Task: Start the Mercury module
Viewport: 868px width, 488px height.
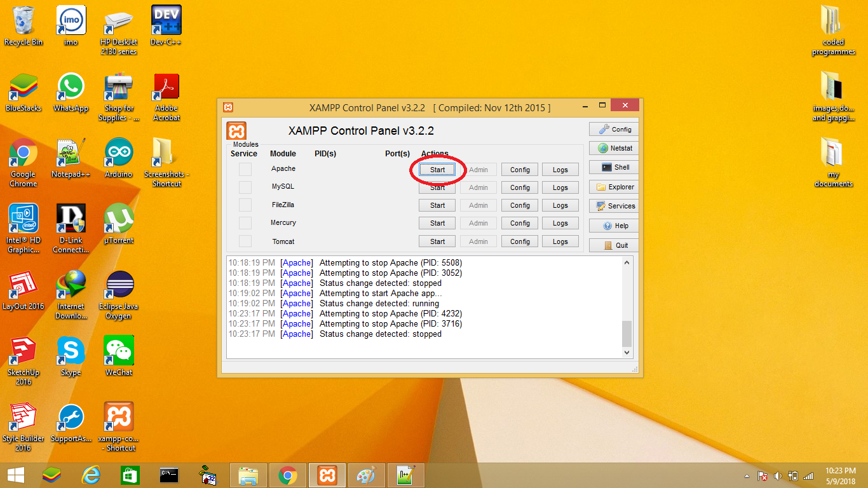Action: pyautogui.click(x=437, y=223)
